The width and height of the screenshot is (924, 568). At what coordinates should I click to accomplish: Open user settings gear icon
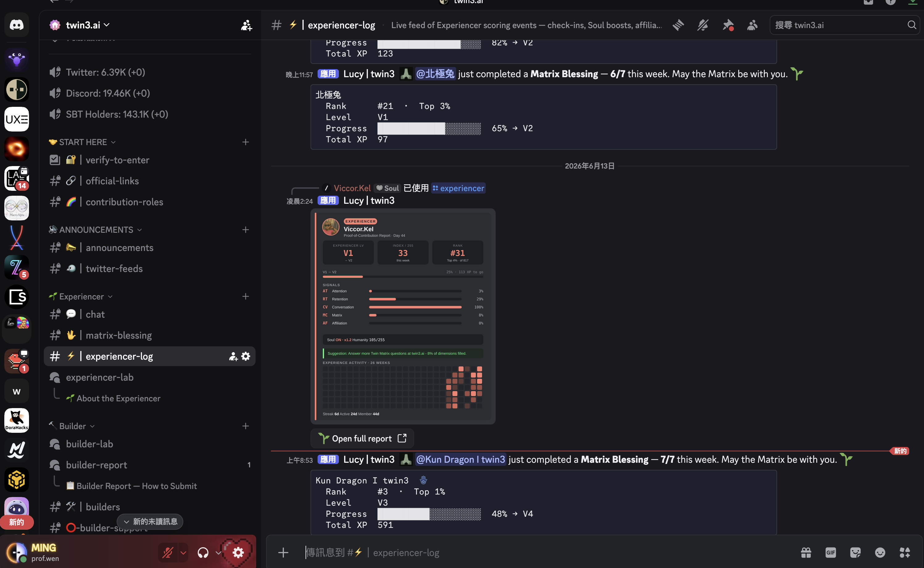[238, 553]
